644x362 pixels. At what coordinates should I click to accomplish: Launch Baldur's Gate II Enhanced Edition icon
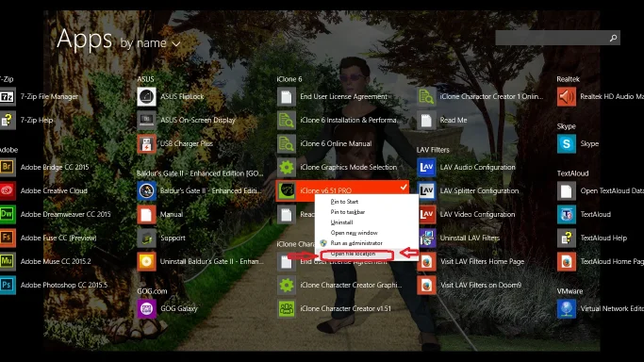pos(146,190)
